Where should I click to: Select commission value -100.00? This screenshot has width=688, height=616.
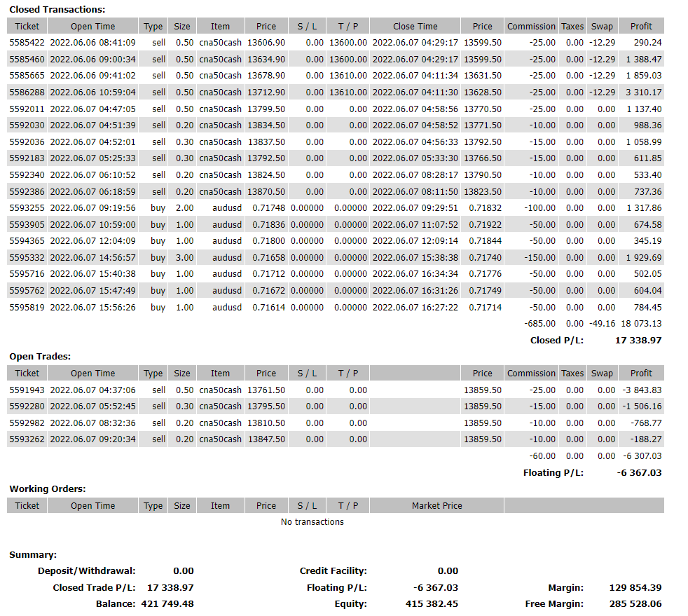540,208
